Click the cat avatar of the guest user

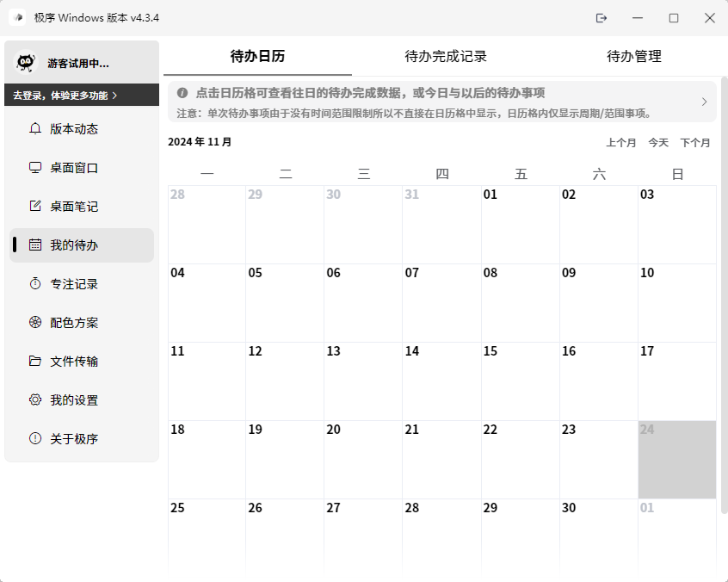tap(26, 62)
